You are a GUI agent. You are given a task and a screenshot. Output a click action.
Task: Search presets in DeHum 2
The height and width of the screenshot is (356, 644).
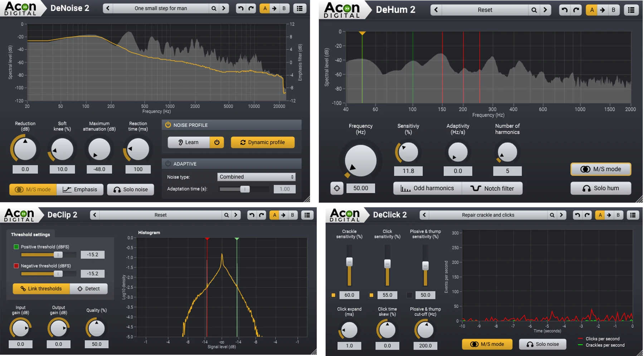tap(534, 10)
